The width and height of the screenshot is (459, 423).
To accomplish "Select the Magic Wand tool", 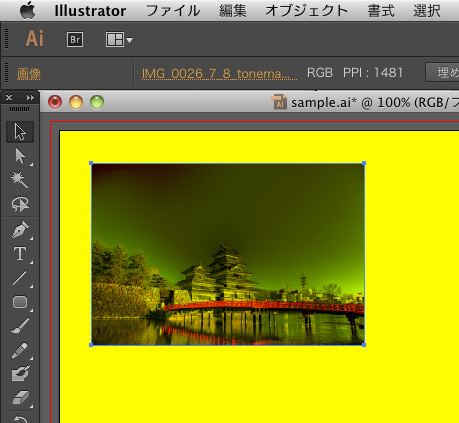I will [x=20, y=180].
